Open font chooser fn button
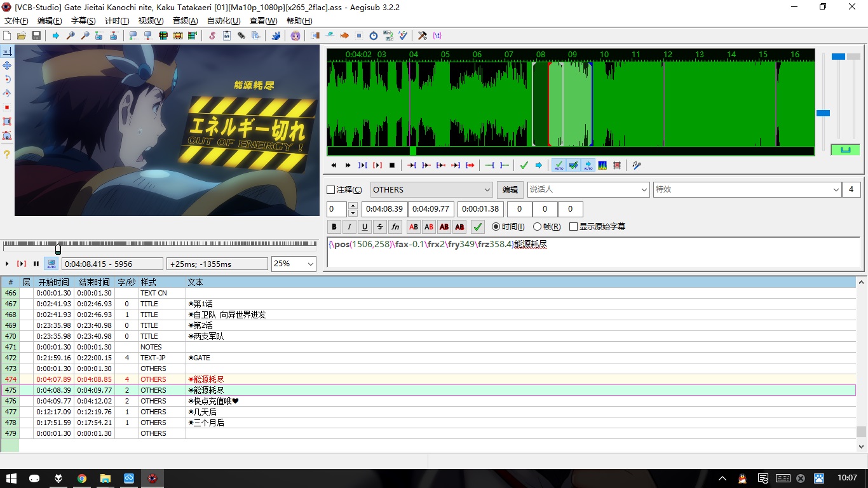The image size is (868, 488). [395, 226]
